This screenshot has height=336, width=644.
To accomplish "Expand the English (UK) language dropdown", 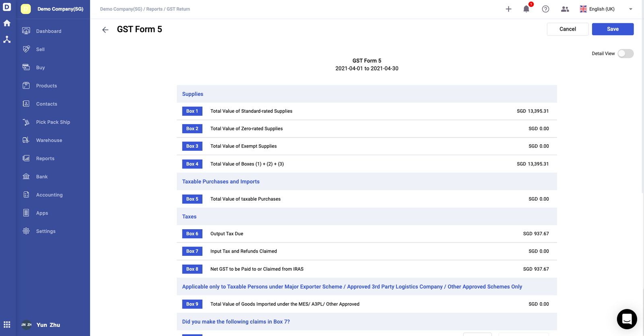I will [606, 9].
